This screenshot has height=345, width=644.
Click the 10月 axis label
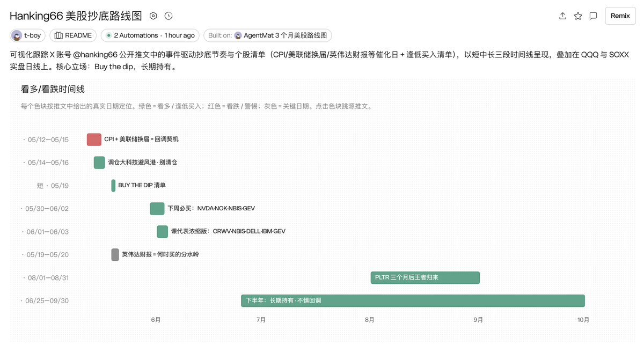tap(583, 320)
